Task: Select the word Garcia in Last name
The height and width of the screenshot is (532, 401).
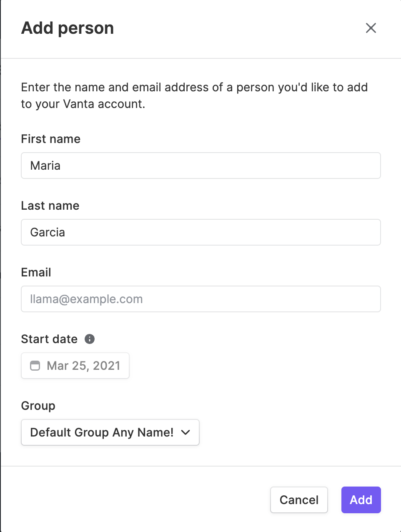Action: (x=48, y=232)
